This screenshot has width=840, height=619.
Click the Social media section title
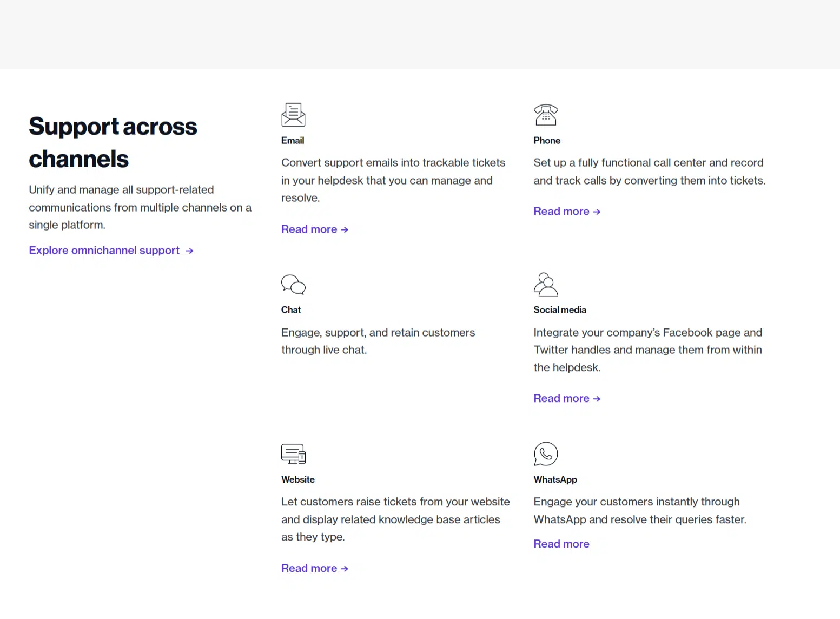click(x=560, y=310)
